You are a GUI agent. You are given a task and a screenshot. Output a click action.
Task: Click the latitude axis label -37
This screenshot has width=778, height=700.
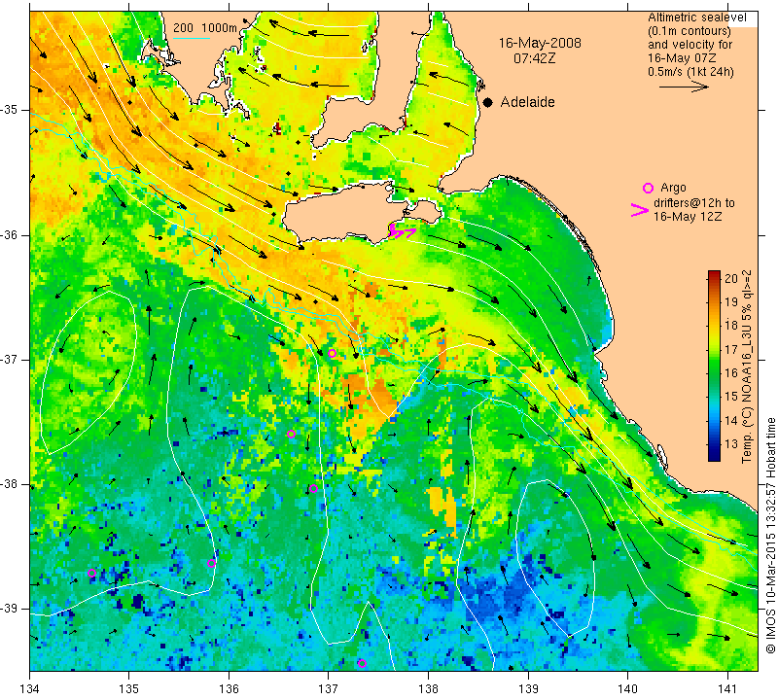coord(9,359)
